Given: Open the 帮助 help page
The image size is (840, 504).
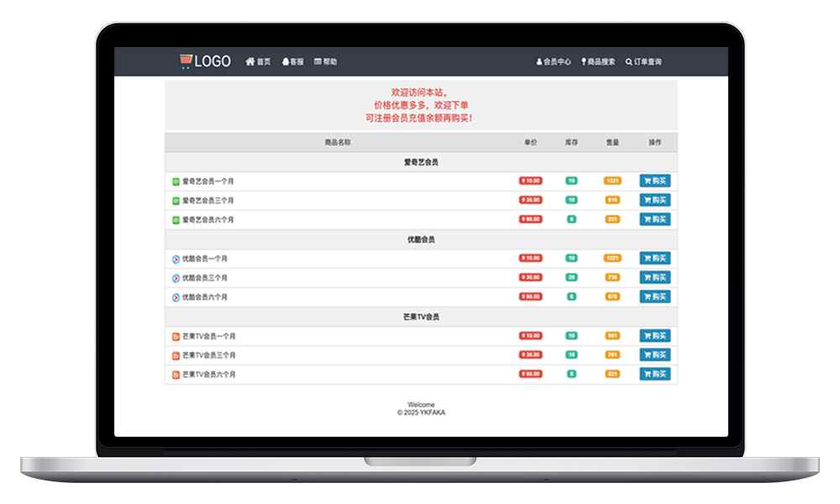Looking at the screenshot, I should pos(325,62).
